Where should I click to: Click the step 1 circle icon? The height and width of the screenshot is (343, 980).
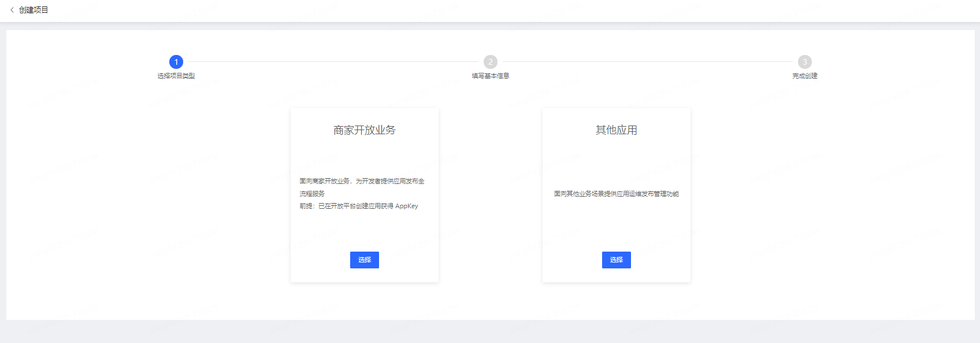(x=176, y=62)
